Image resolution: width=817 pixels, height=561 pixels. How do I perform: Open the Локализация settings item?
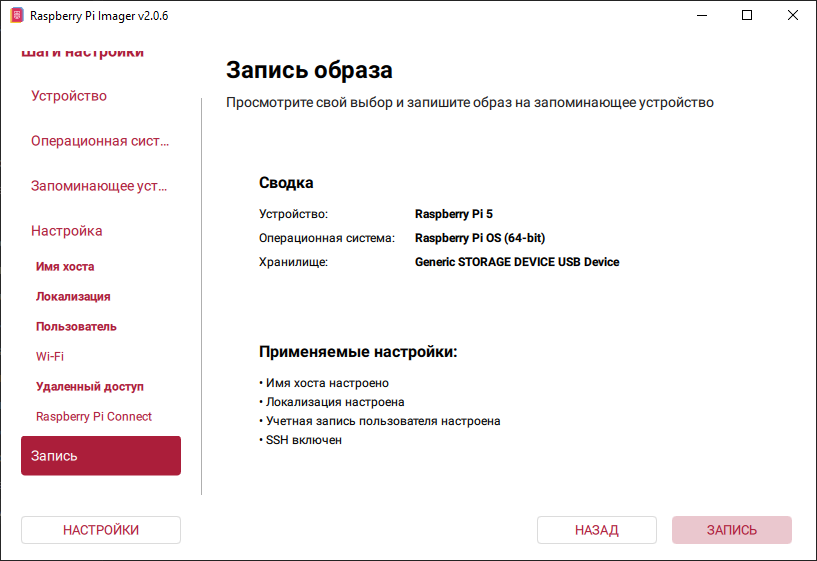tap(73, 297)
